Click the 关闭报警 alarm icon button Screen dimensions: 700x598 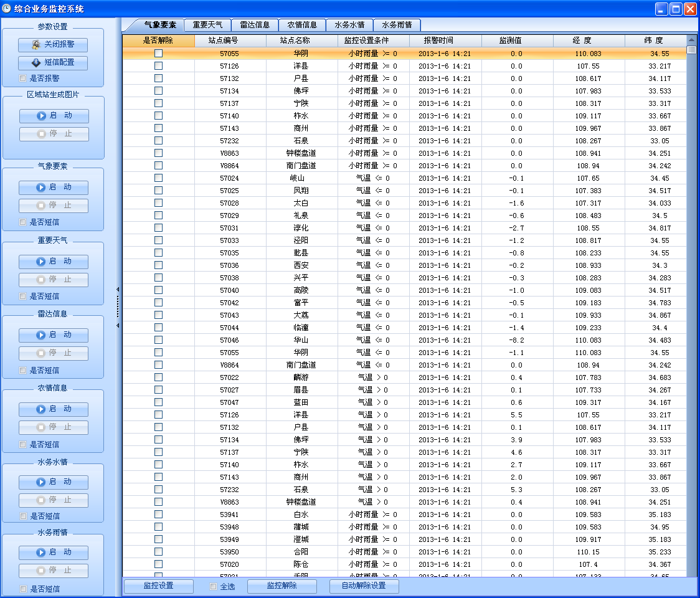click(x=53, y=45)
